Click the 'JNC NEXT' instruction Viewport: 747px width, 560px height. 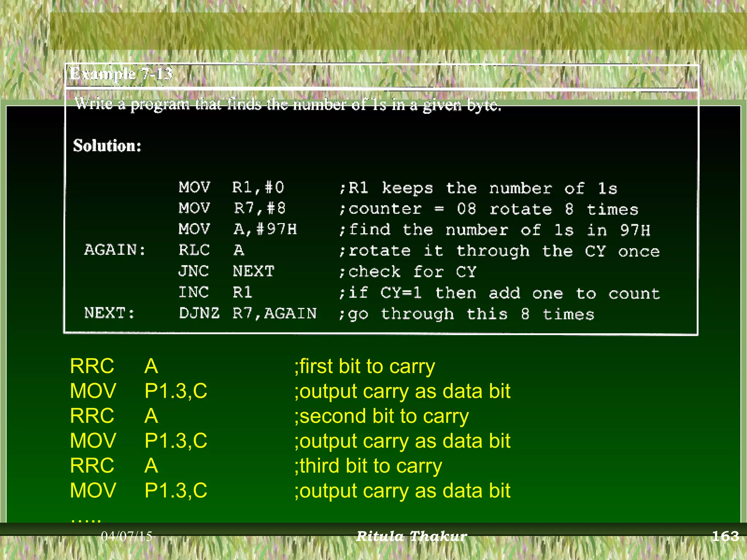point(226,271)
